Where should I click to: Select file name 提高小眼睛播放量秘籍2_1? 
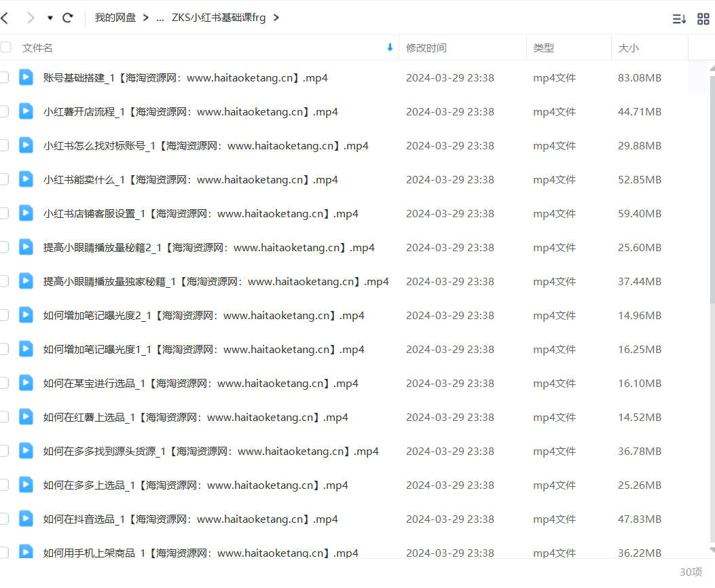pos(209,248)
